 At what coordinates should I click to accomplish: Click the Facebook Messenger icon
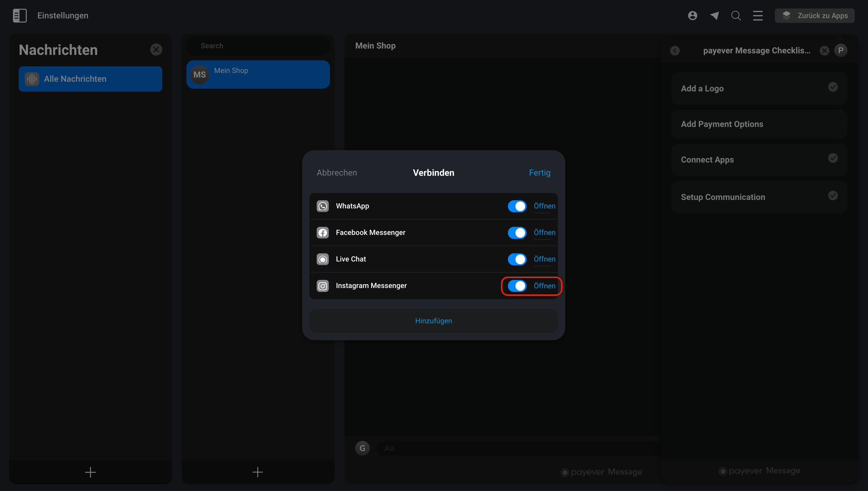[x=322, y=233]
